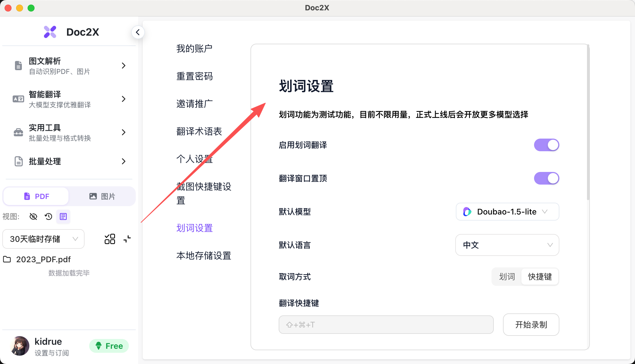The height and width of the screenshot is (364, 635).
Task: Select the hidden-files eye-off view icon
Action: 33,217
